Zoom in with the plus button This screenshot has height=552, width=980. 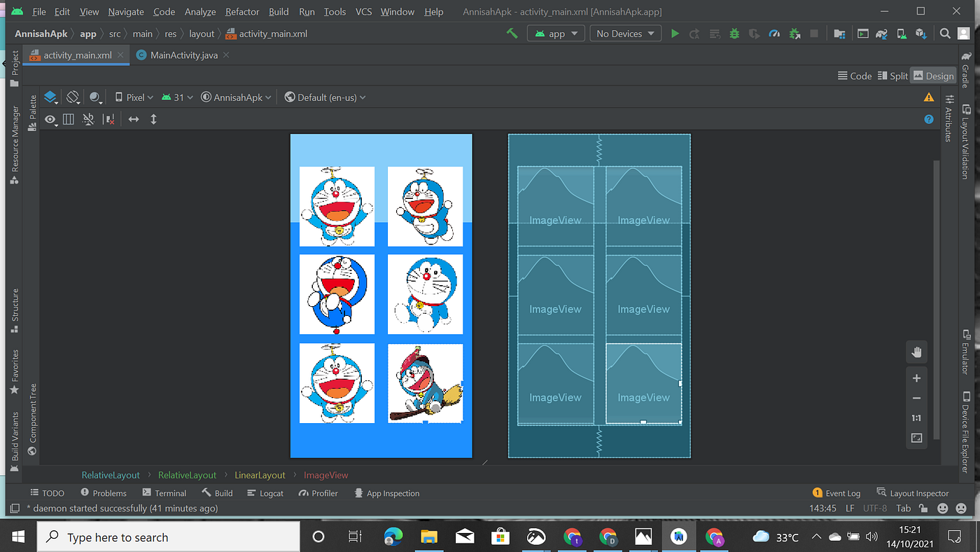pos(916,378)
